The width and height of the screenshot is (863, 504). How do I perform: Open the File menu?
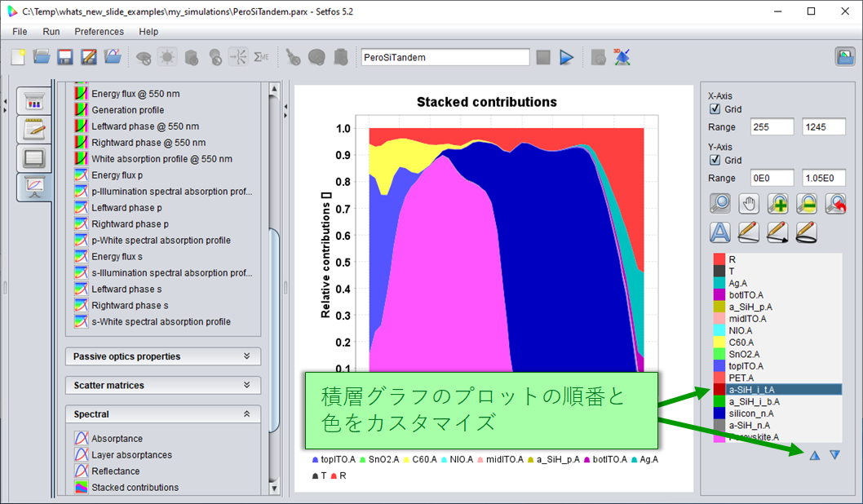20,31
